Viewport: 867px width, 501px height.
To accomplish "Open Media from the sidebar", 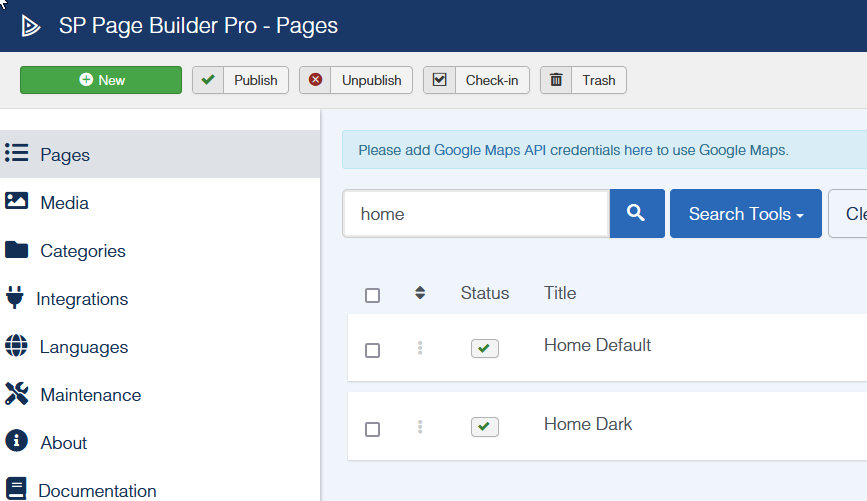I will [x=64, y=203].
